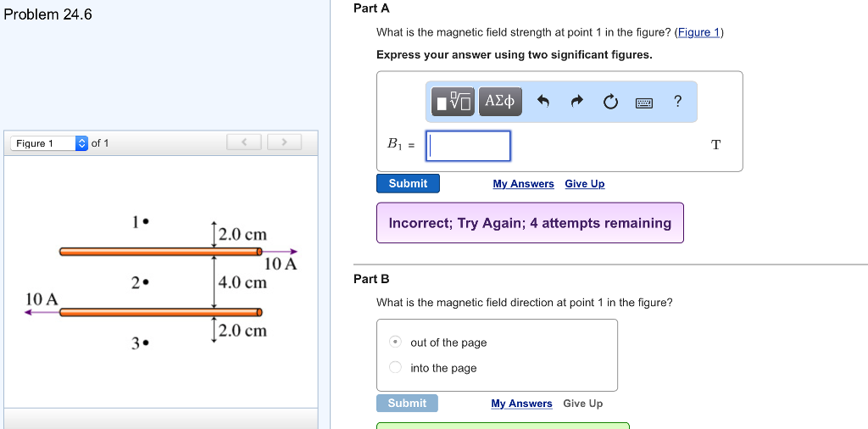Click the '4.0 cm' label in the figure

[242, 282]
